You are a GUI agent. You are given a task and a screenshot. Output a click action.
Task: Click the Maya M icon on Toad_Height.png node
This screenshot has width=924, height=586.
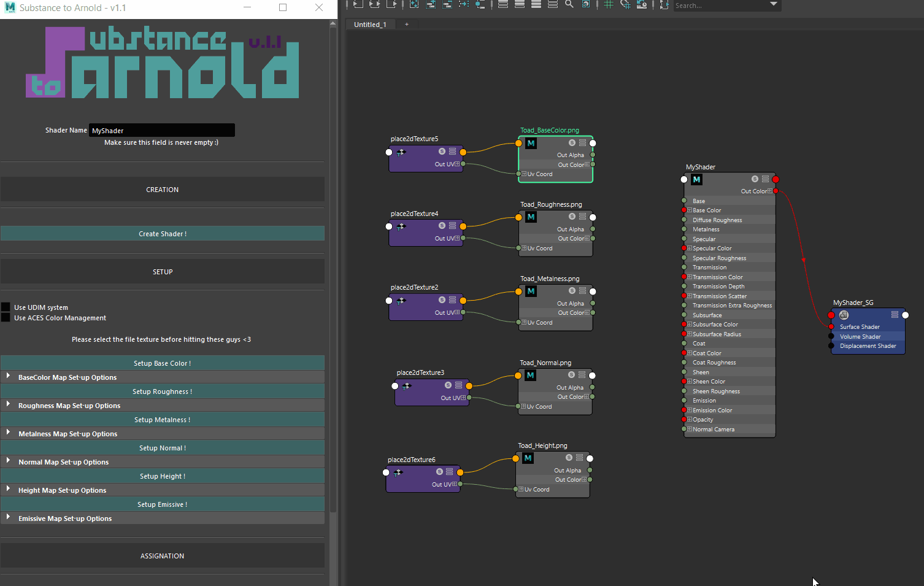click(528, 458)
